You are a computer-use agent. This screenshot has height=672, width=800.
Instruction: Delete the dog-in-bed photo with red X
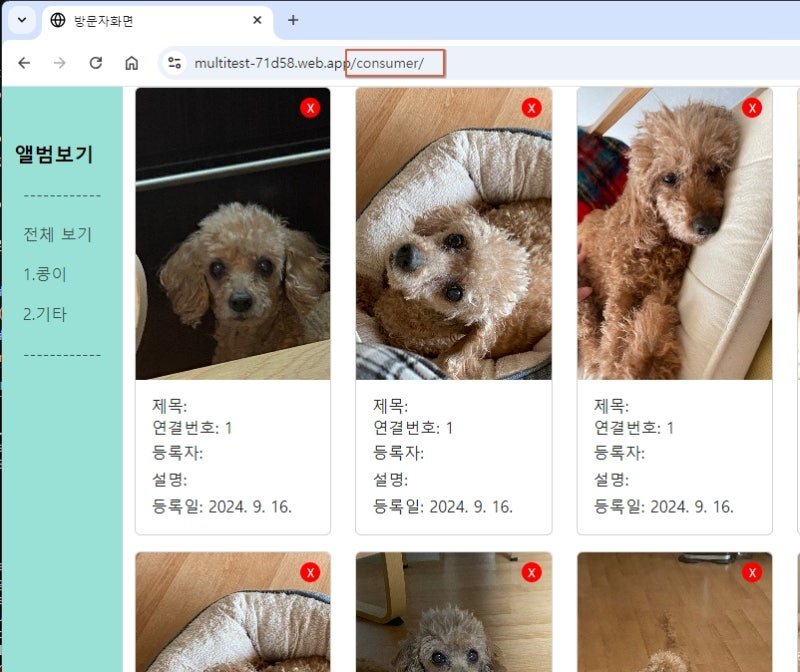[x=532, y=108]
